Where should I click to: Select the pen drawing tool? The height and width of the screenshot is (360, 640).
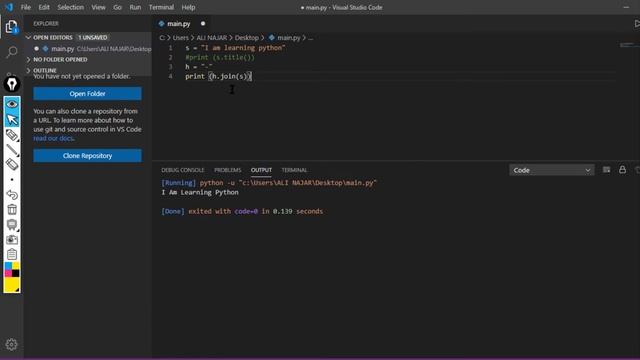click(12, 150)
